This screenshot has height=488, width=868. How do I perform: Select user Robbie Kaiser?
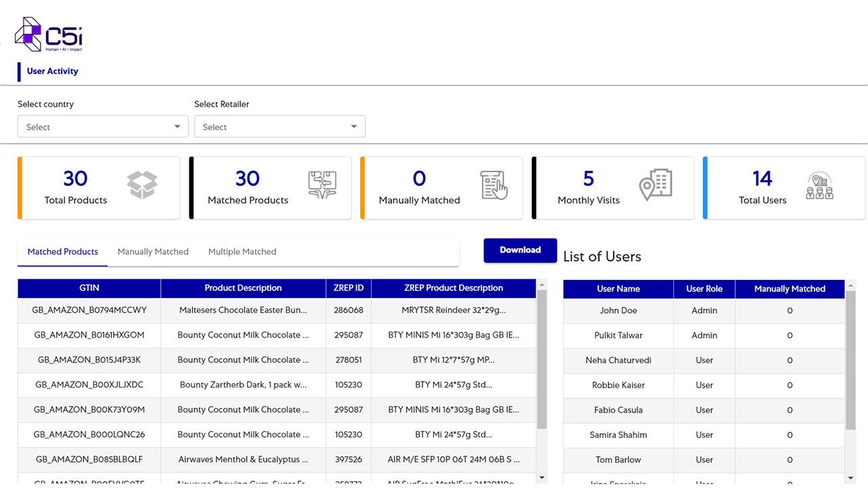pyautogui.click(x=618, y=385)
